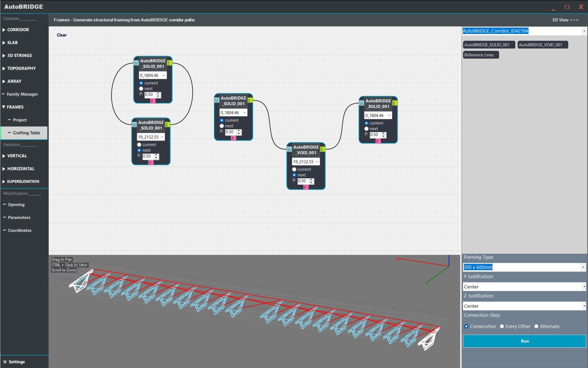Viewport: 588px width, 368px height.
Task: Click E port on SOLID node with 19_2132.55
Action: click(167, 125)
